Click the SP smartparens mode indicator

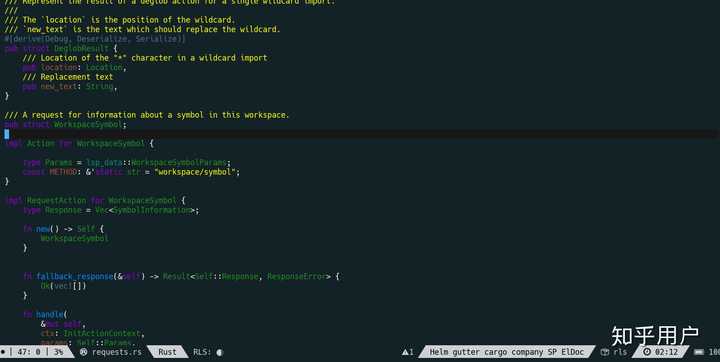point(552,352)
